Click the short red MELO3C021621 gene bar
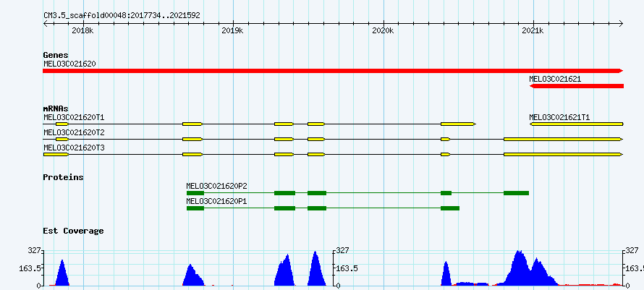This screenshot has height=290, width=644. [x=577, y=86]
